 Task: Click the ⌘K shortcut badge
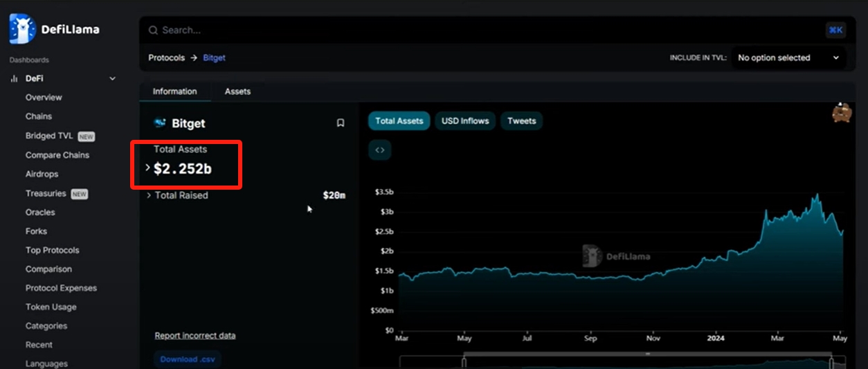pyautogui.click(x=835, y=30)
